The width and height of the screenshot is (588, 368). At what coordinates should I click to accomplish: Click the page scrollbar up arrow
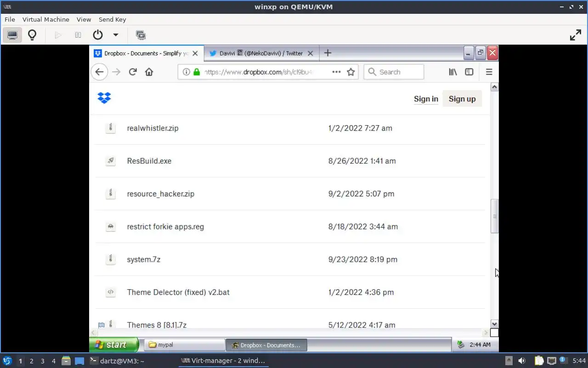click(494, 87)
